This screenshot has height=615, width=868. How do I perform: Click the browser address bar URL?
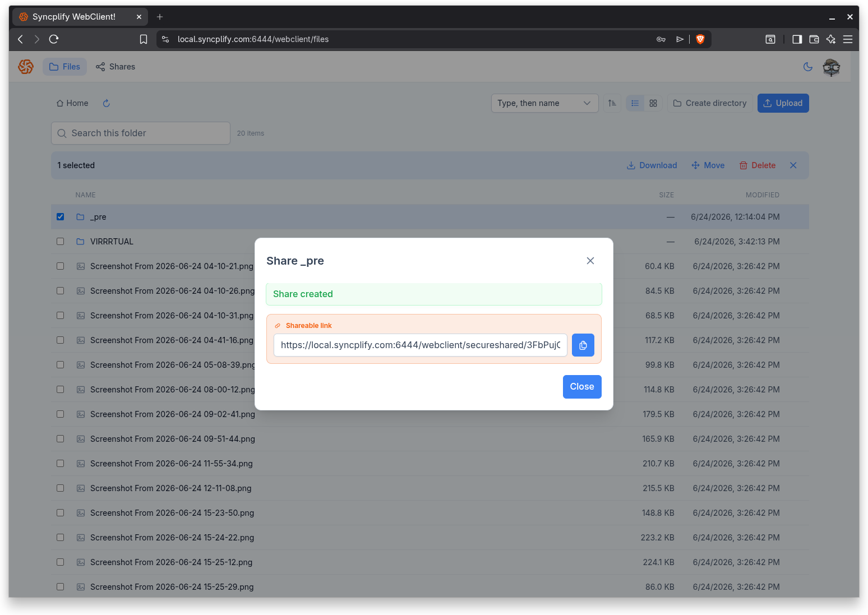253,39
